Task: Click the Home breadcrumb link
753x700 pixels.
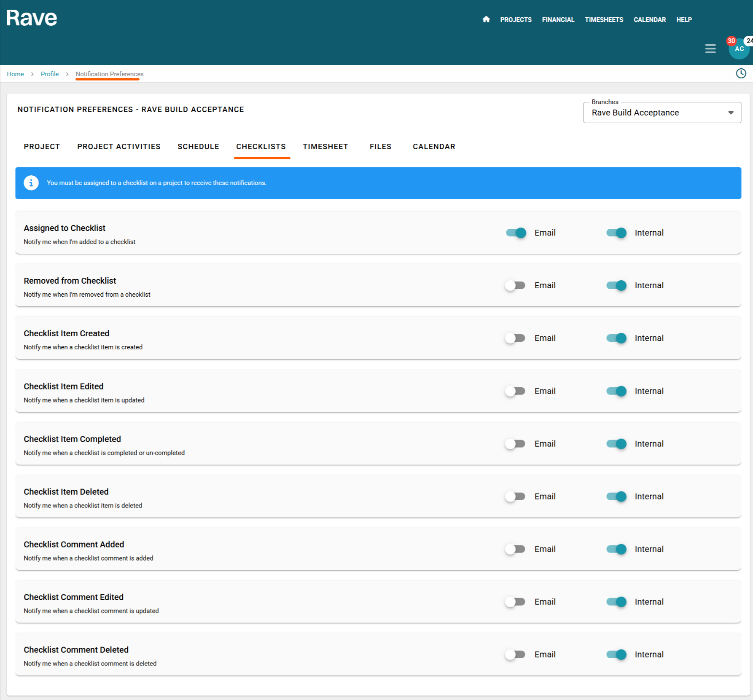Action: pyautogui.click(x=15, y=74)
